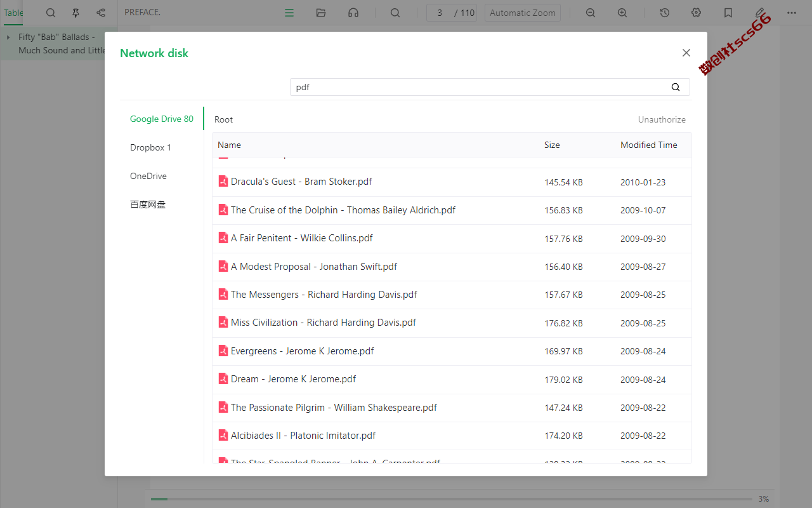Click PDF icon beside The Messengers

click(x=223, y=294)
